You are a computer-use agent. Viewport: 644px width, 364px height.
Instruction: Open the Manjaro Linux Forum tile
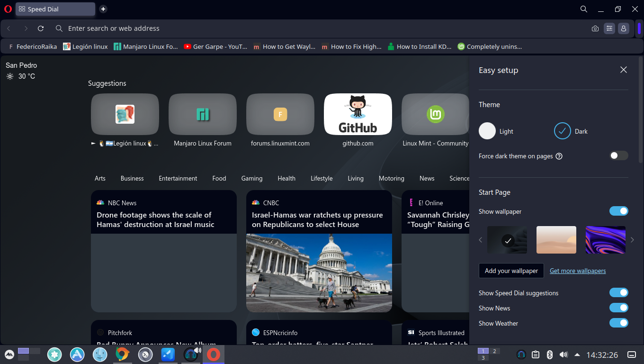click(203, 114)
